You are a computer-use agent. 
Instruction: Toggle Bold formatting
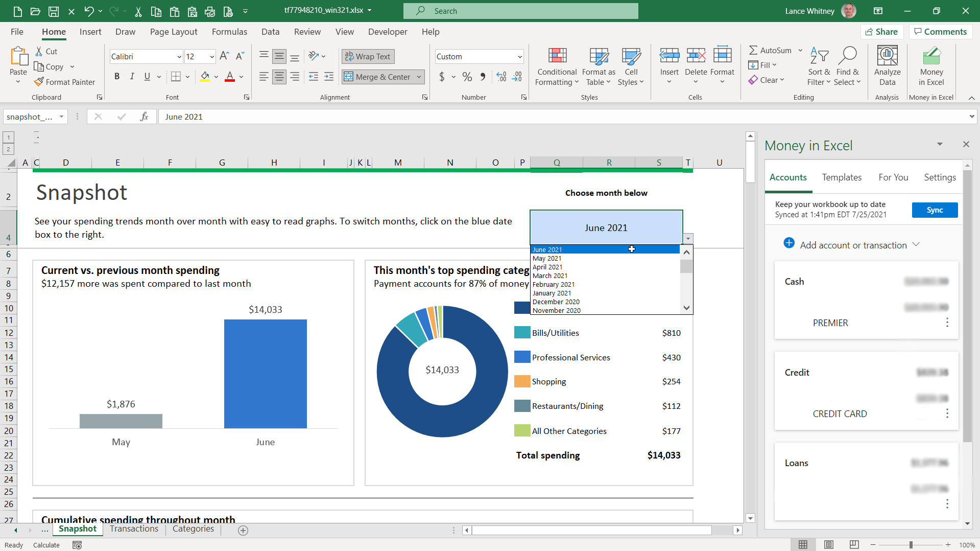tap(117, 77)
